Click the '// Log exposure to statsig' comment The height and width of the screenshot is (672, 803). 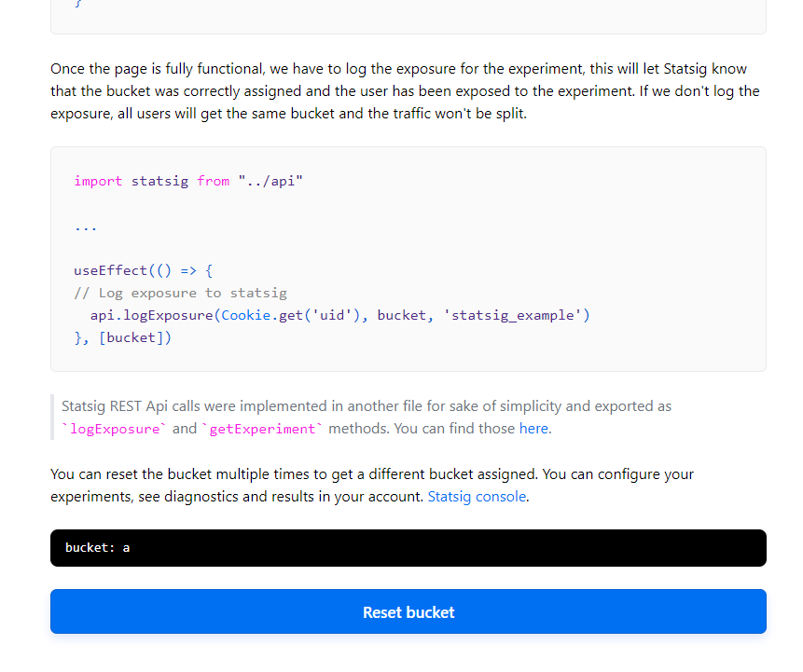coord(180,293)
